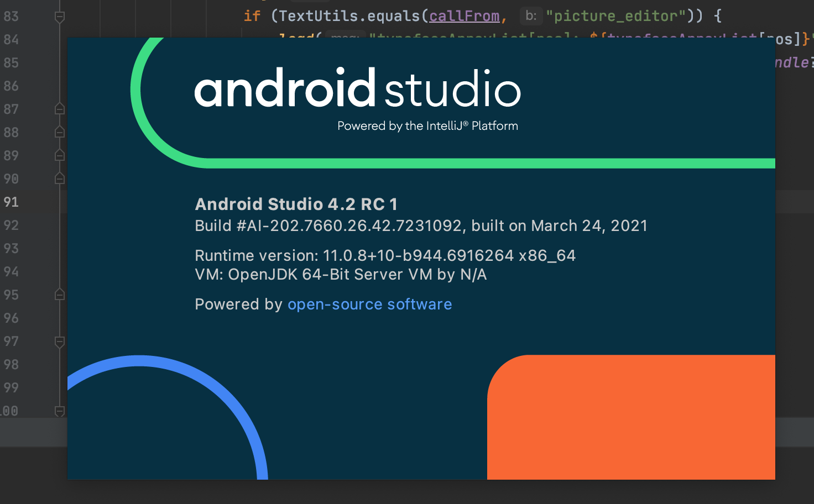Click line number 93 in the gutter

[11, 248]
